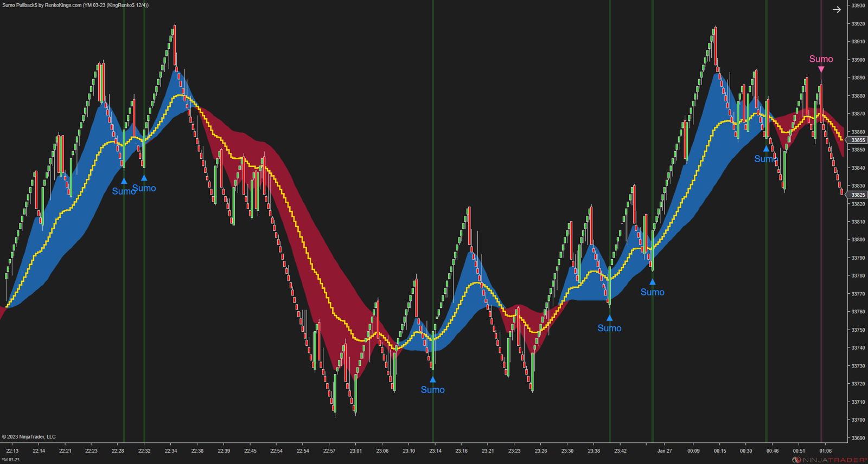Click the 01:06 time axis label
This screenshot has width=868, height=464.
[825, 450]
